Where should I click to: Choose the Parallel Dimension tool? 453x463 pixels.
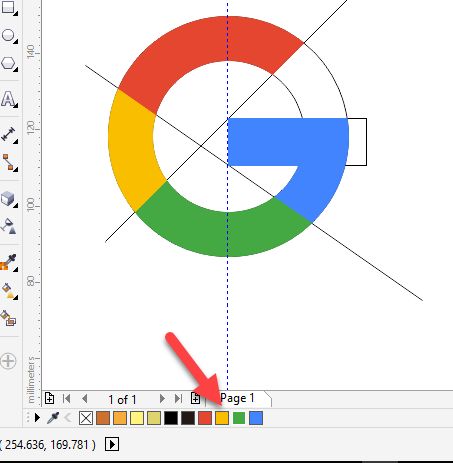coord(8,134)
